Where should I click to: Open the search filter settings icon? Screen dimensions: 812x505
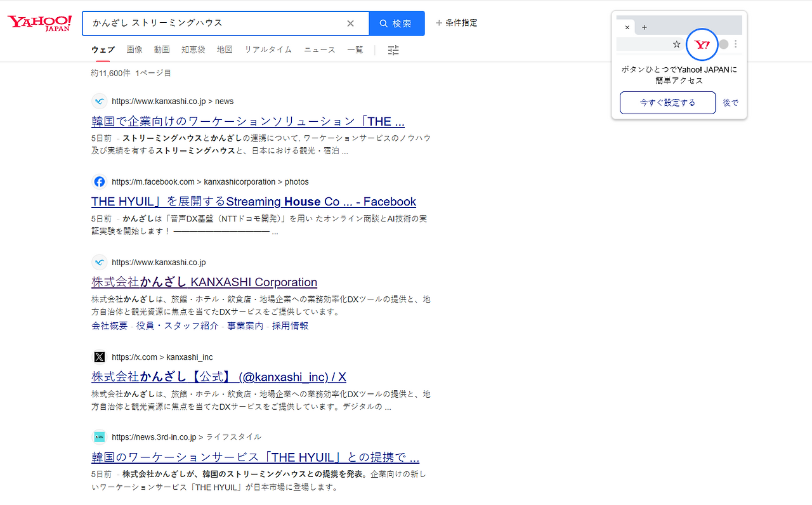coord(393,50)
